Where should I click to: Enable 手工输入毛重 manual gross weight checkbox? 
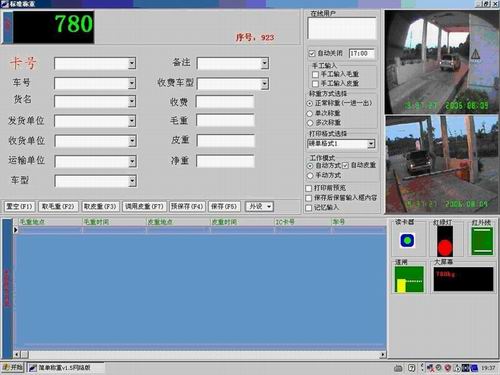[x=315, y=74]
